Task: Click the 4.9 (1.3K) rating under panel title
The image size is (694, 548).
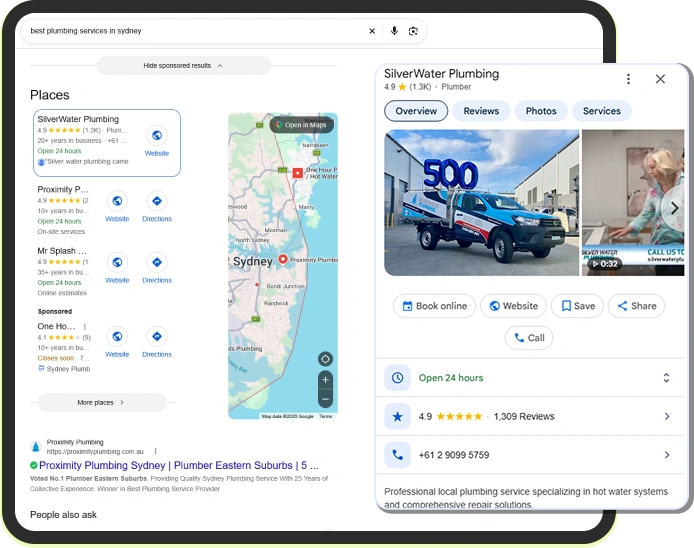Action: [x=408, y=87]
